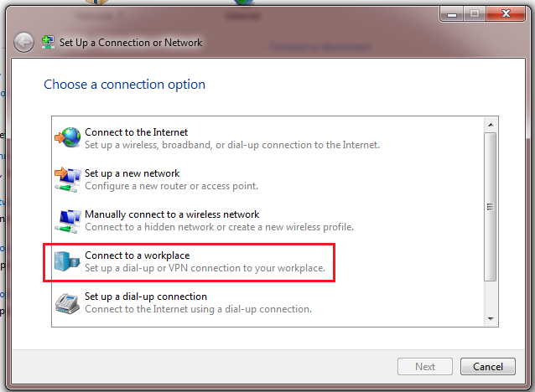Image resolution: width=535 pixels, height=392 pixels.
Task: Click the wireless computer icon for manual connection
Action: point(68,219)
